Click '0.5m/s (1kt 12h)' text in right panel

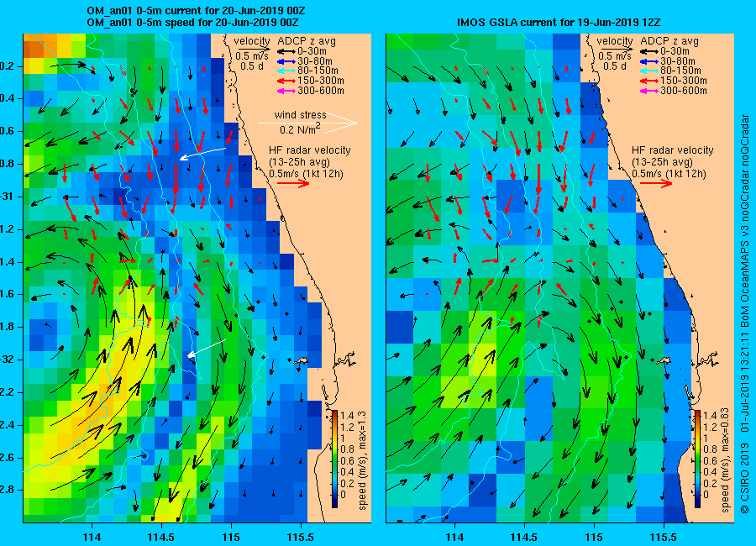[x=669, y=174]
